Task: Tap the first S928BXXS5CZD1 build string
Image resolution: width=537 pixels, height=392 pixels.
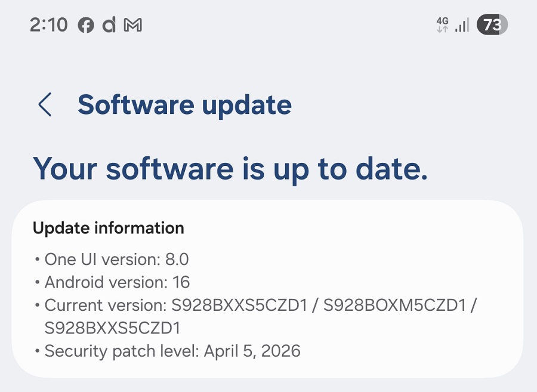Action: pyautogui.click(x=239, y=305)
